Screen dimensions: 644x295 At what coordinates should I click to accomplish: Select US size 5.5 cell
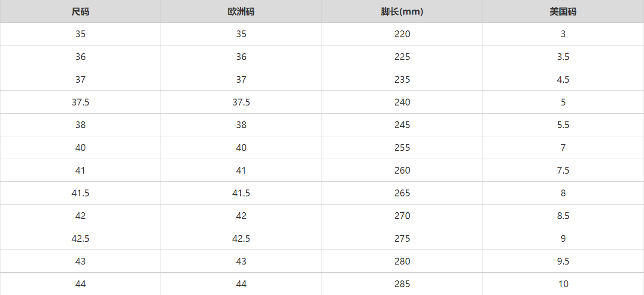click(x=563, y=125)
